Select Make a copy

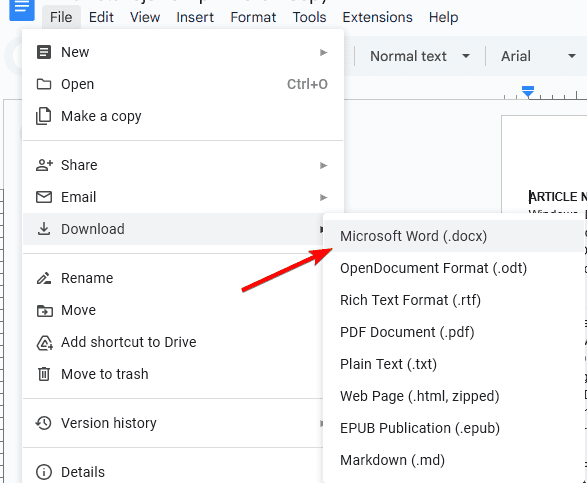coord(183,116)
